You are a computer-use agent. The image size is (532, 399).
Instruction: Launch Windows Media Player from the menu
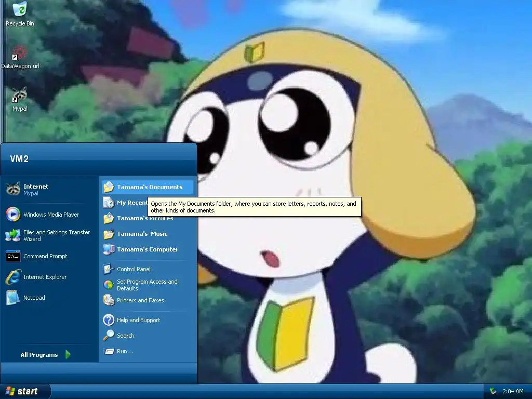pos(49,215)
